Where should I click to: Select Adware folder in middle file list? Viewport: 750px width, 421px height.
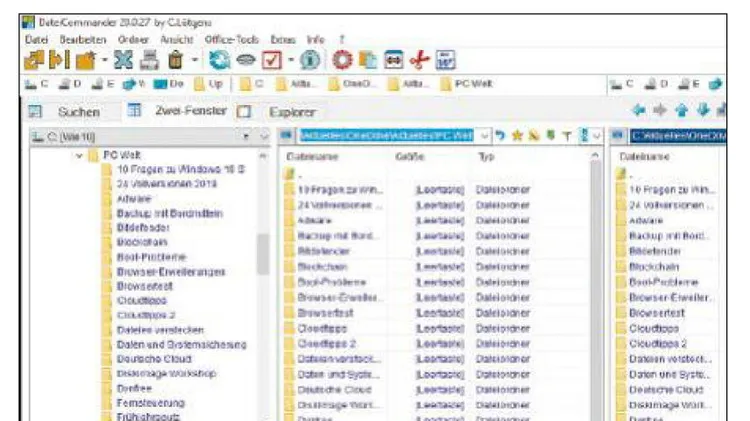[x=314, y=221]
